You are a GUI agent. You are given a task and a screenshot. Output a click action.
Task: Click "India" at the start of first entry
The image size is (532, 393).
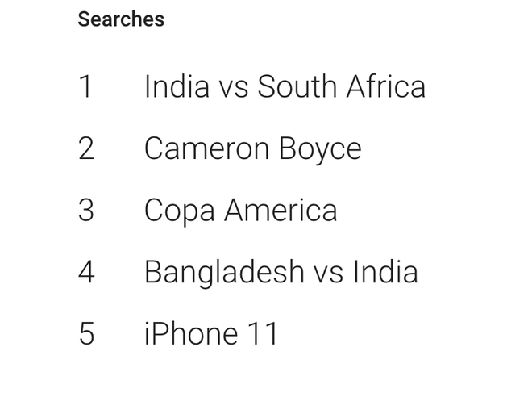click(x=177, y=87)
